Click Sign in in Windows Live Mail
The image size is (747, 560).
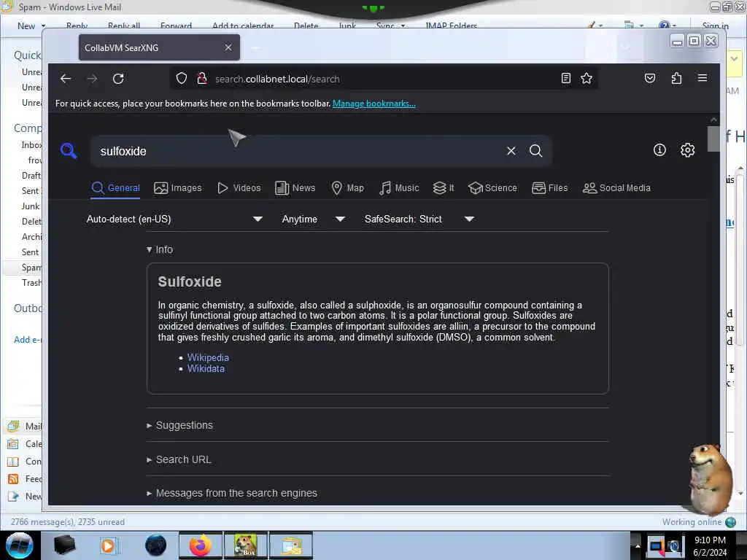[x=715, y=26]
